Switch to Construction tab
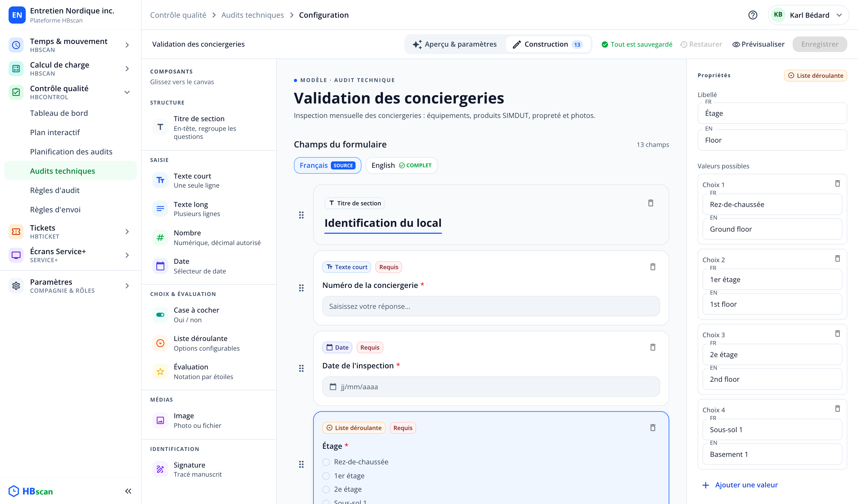Viewport: 858px width, 504px height. point(548,44)
